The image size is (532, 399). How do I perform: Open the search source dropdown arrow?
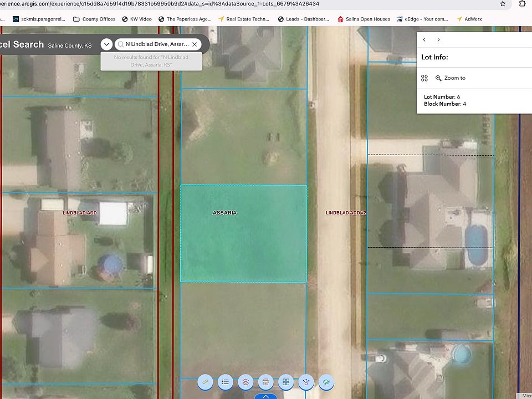pyautogui.click(x=106, y=44)
